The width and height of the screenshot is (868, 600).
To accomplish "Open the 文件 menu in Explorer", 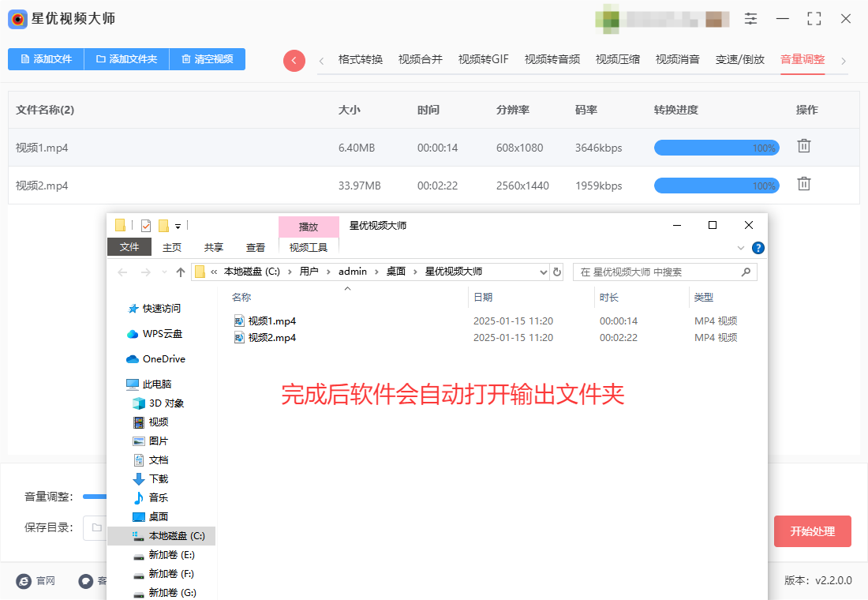I will coord(129,246).
